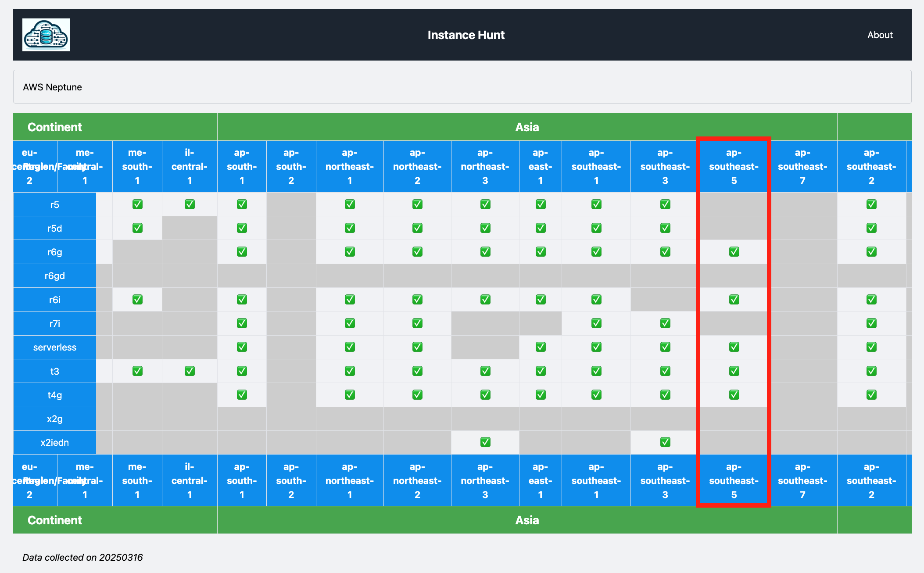Click r6g checkmark under ap-northeast-2

[x=417, y=252]
